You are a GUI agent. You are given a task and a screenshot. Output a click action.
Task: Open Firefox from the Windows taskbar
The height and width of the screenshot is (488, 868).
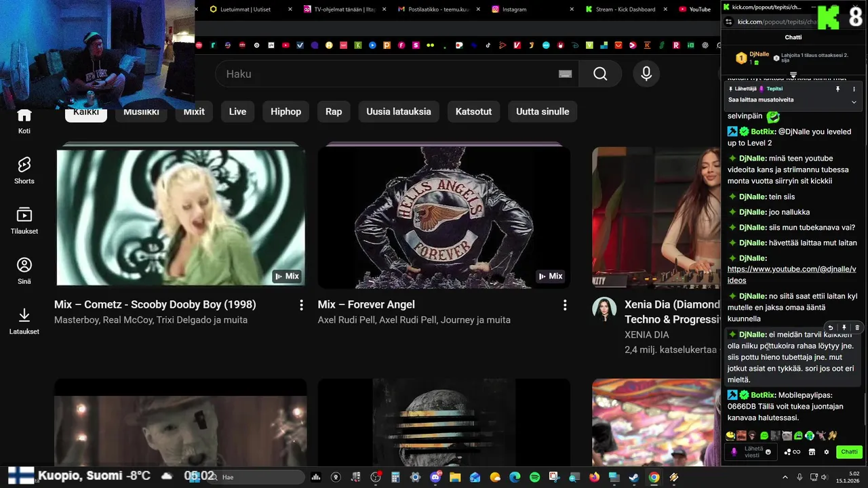coord(594,477)
